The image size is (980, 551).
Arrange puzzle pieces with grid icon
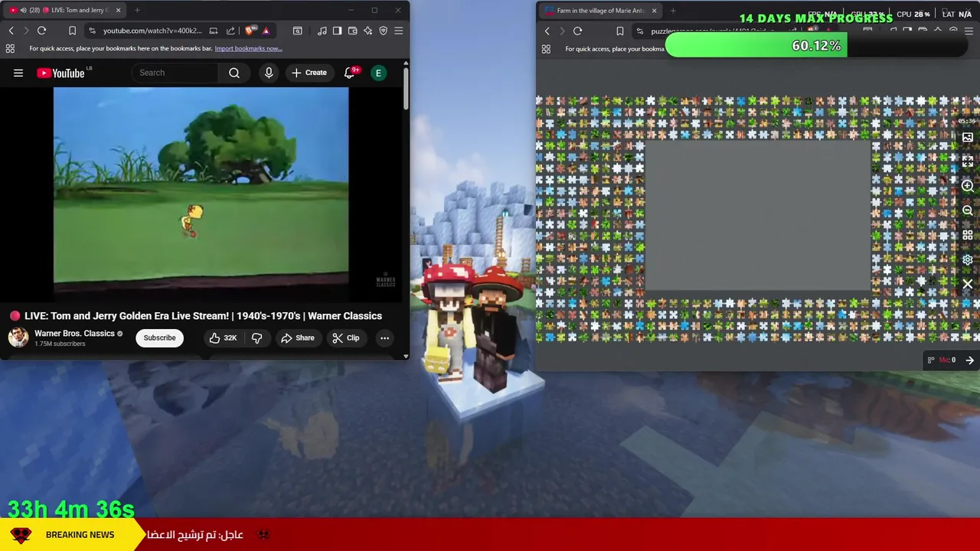(x=968, y=235)
